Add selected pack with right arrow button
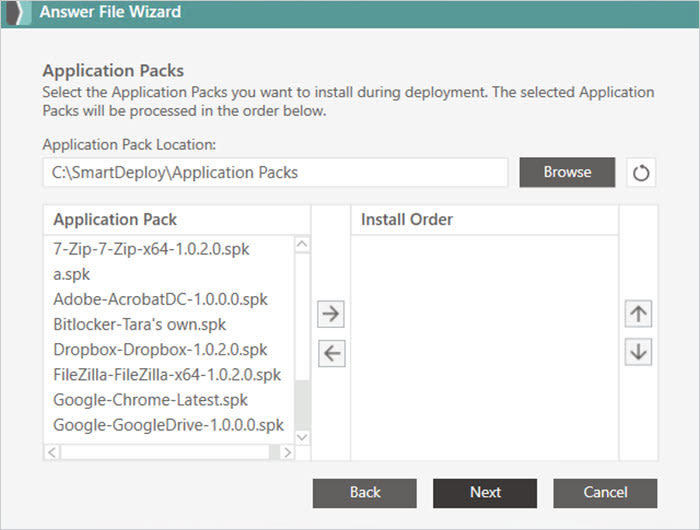The image size is (700, 530). tap(331, 314)
